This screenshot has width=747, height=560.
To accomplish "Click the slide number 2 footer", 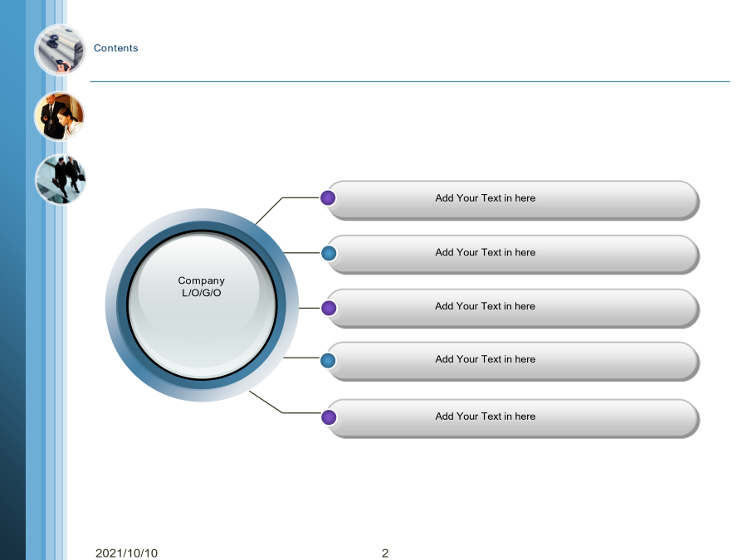I will (385, 553).
